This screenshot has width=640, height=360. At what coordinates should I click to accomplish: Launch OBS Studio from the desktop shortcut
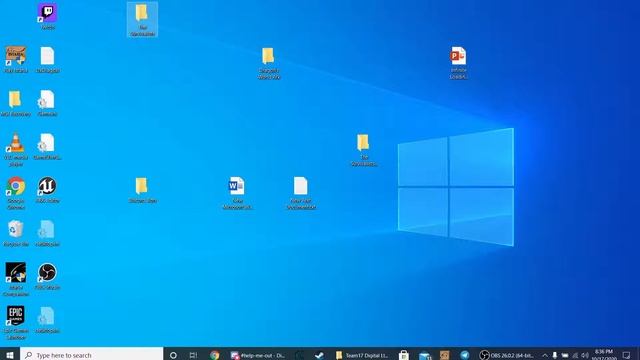pos(47,276)
